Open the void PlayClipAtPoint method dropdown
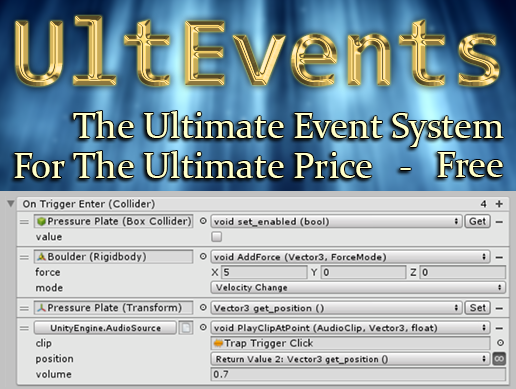516x389 pixels. (350, 328)
